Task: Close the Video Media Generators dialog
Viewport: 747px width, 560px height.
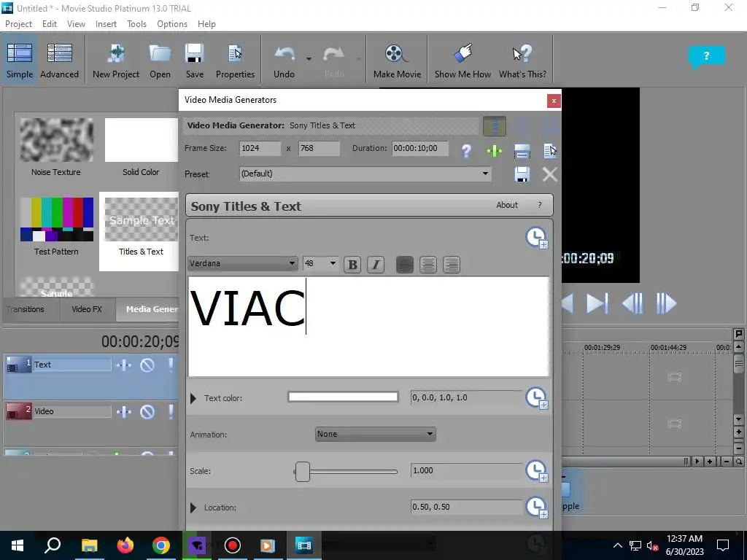Action: 554,101
